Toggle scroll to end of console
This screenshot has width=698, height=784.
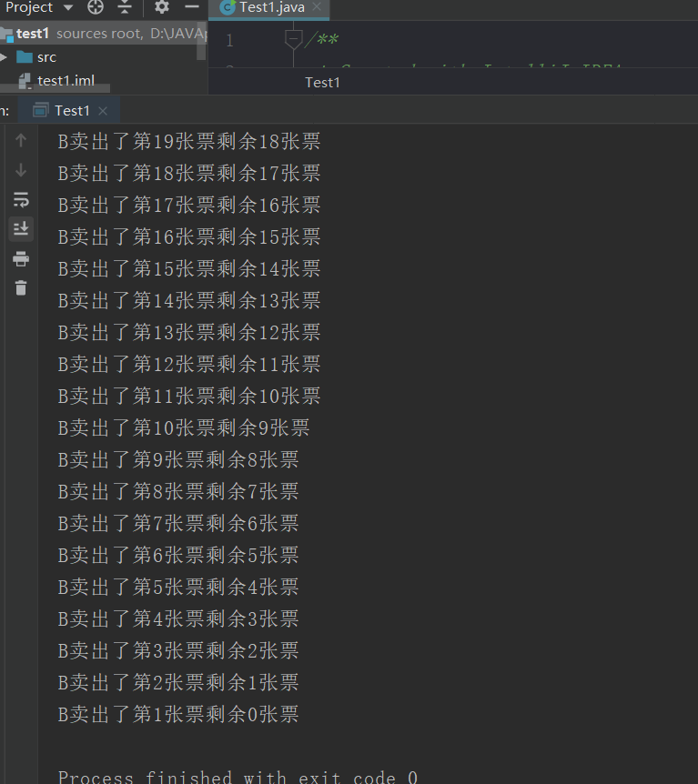(21, 229)
